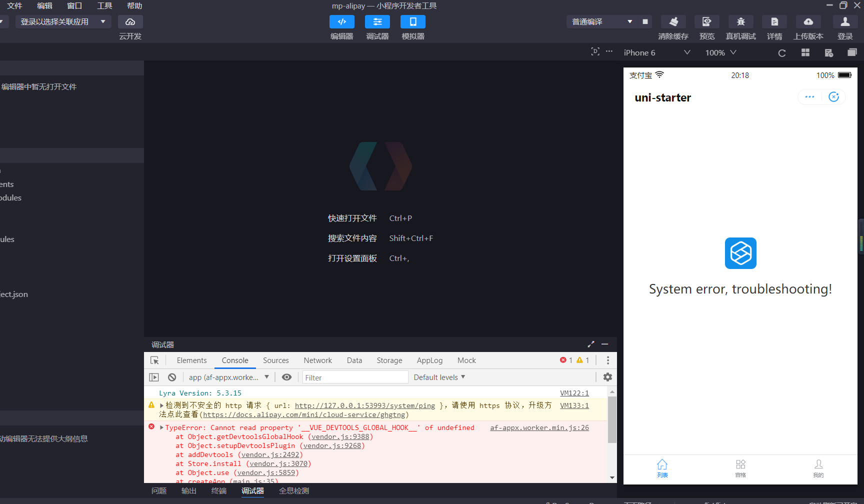The width and height of the screenshot is (864, 504).
Task: Click the simulator refresh icon
Action: [x=782, y=53]
